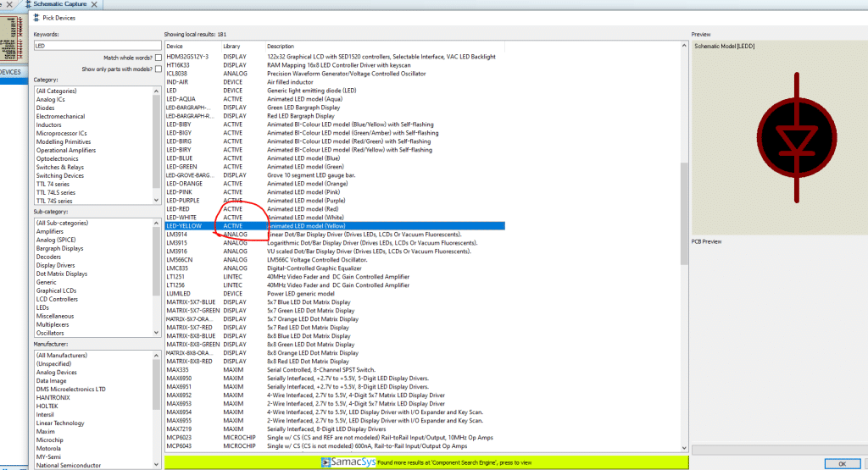Click the schematic overview thumbnail
This screenshot has height=470, width=868.
coord(14,38)
